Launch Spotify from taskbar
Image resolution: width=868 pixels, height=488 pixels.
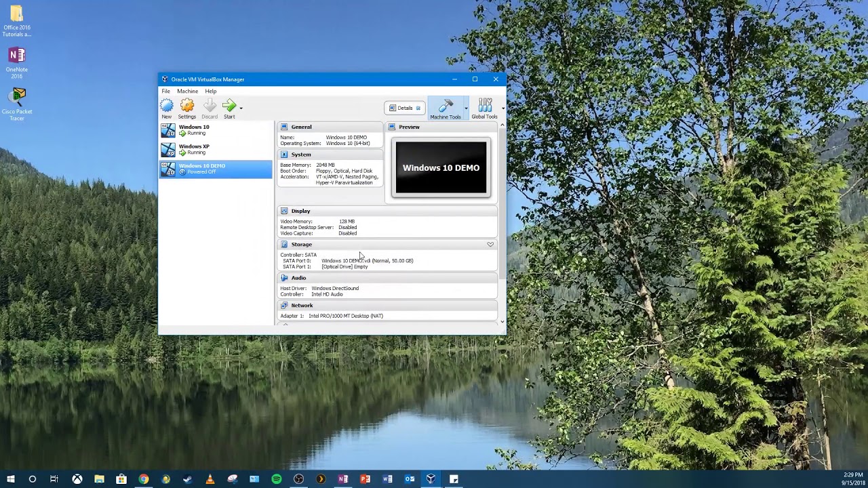click(x=277, y=479)
